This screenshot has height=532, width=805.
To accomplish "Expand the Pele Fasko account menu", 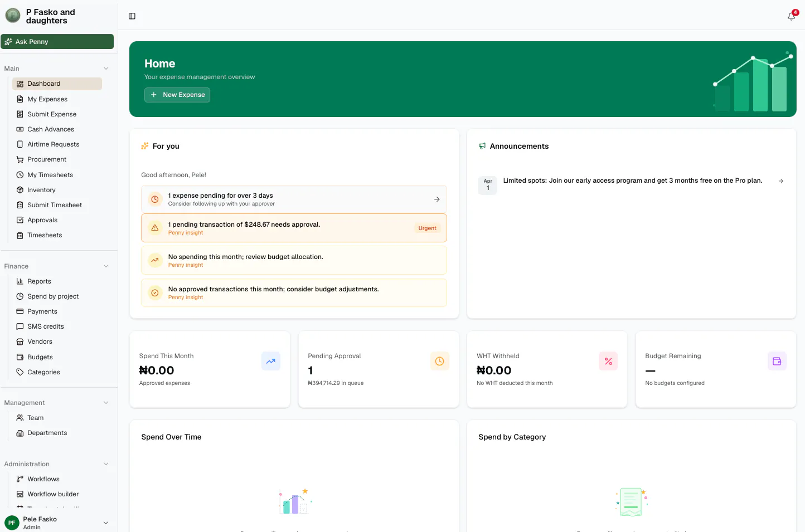I will coord(106,523).
